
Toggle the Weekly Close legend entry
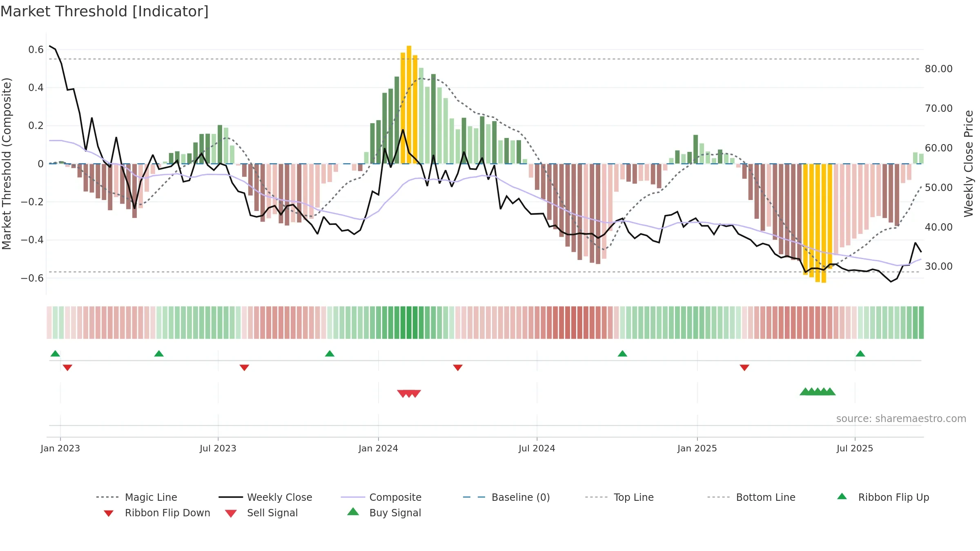coord(265,497)
